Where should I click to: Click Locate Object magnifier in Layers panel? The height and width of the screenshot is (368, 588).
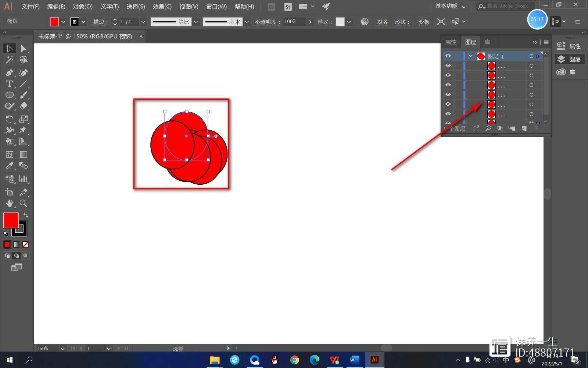tap(488, 128)
